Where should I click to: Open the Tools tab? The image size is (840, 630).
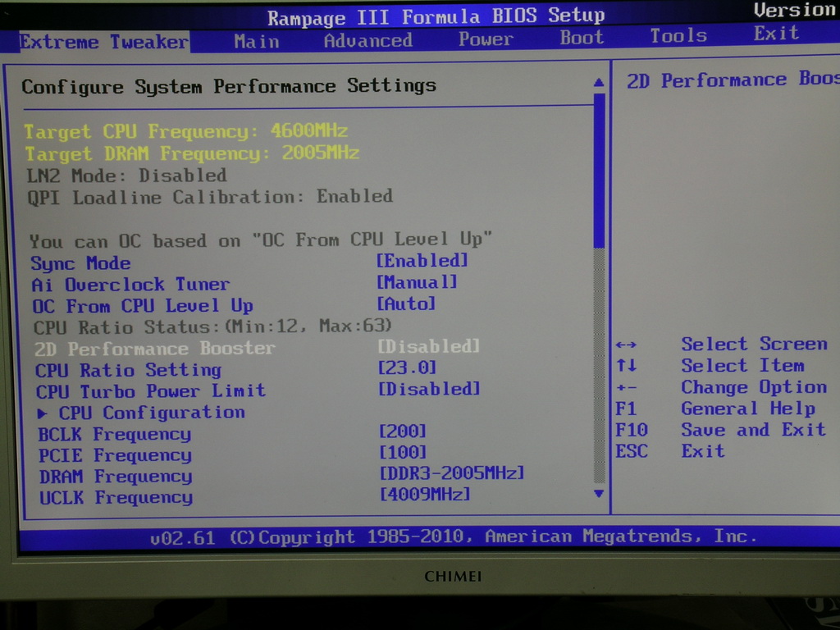coord(678,36)
